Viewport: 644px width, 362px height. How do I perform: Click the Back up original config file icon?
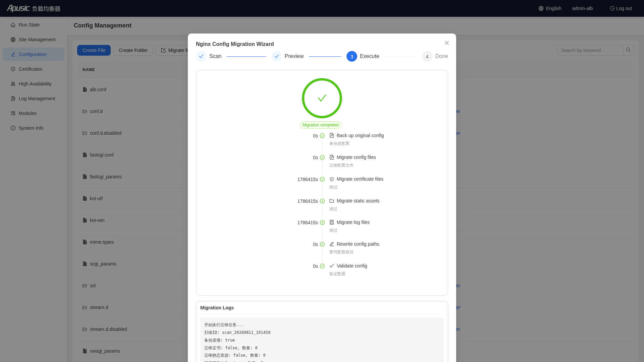tap(332, 135)
